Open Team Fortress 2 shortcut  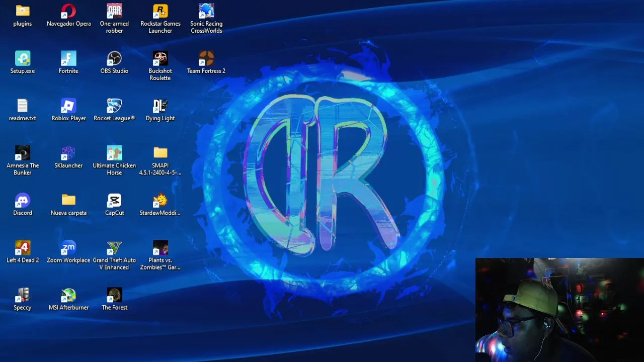tap(206, 58)
